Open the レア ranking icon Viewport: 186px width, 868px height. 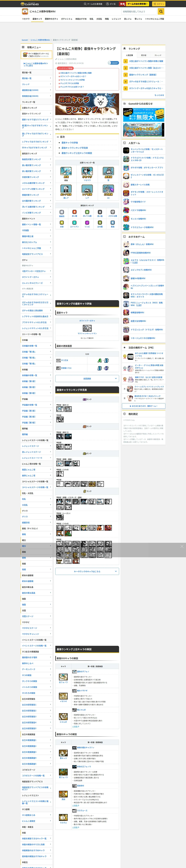tap(87, 190)
